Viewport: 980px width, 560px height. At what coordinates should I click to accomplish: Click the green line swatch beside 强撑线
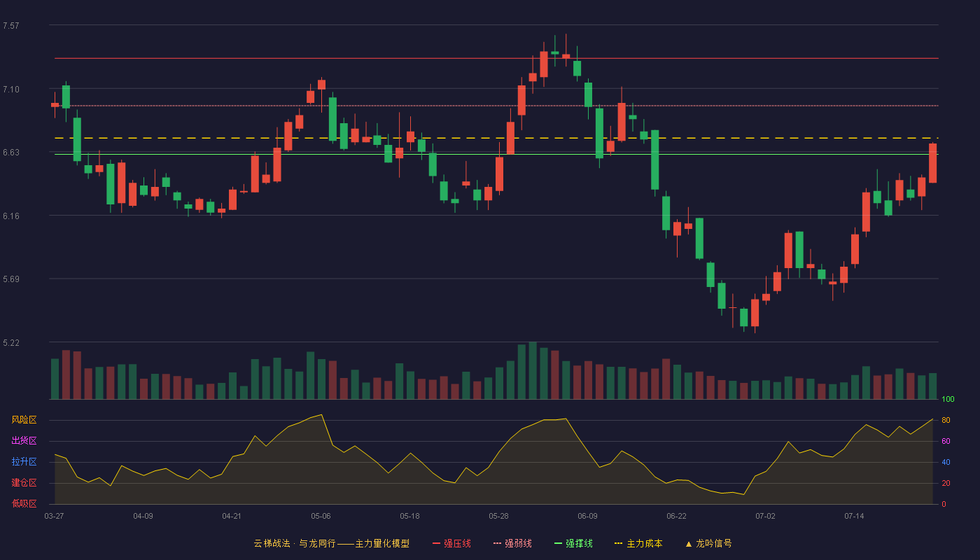coord(558,543)
